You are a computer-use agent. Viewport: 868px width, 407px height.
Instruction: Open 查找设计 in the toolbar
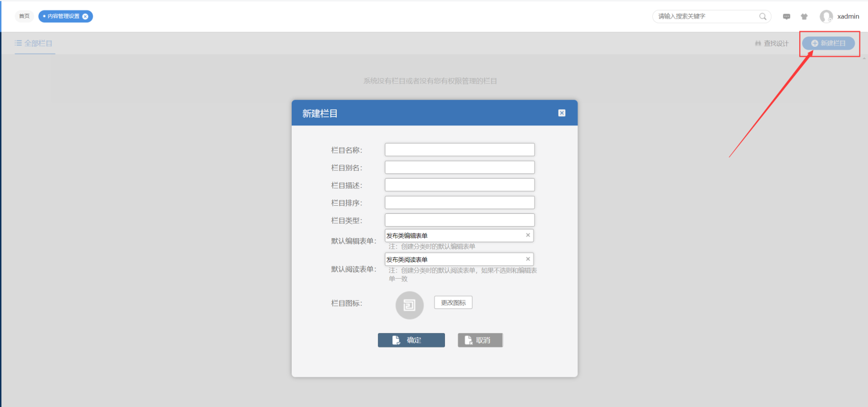(x=771, y=43)
